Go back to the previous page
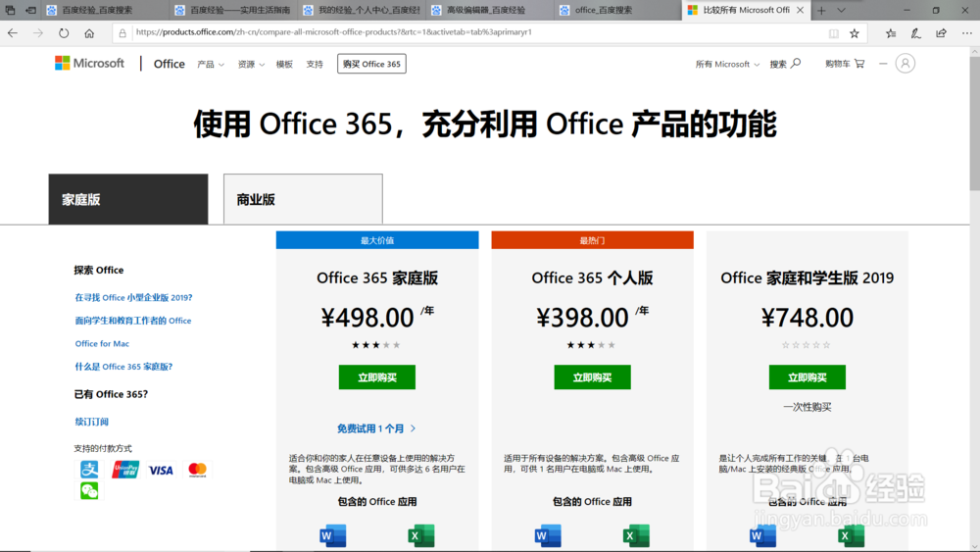This screenshot has height=552, width=980. click(13, 33)
